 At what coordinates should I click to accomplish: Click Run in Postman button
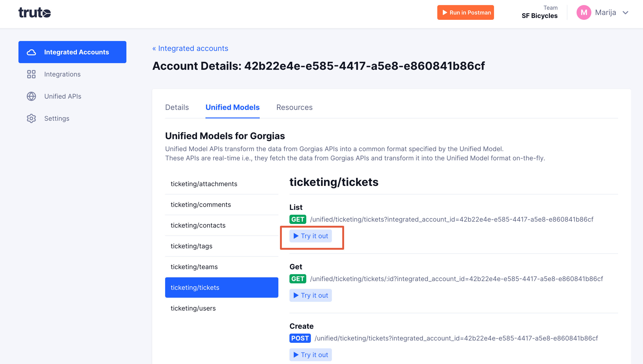[465, 12]
